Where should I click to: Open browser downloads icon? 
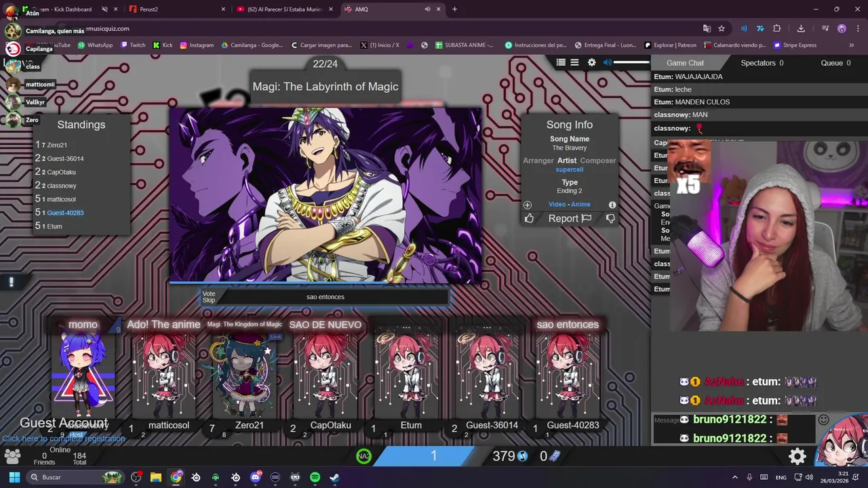pos(801,28)
